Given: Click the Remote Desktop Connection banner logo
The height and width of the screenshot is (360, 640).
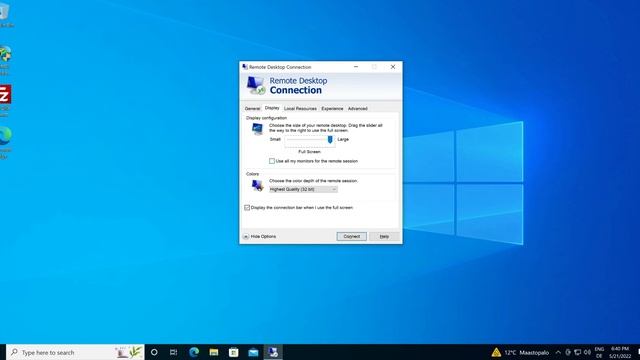Looking at the screenshot, I should (256, 85).
